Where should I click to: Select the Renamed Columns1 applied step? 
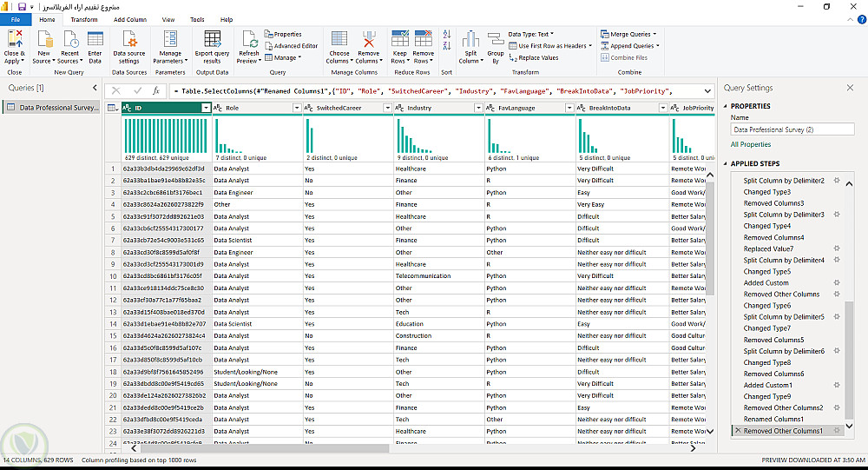(773, 419)
